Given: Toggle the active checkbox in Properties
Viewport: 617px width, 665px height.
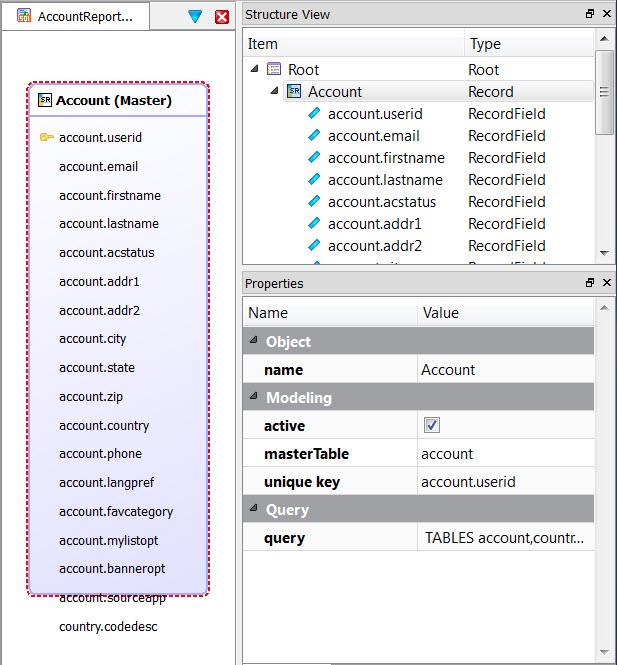Looking at the screenshot, I should (x=432, y=426).
